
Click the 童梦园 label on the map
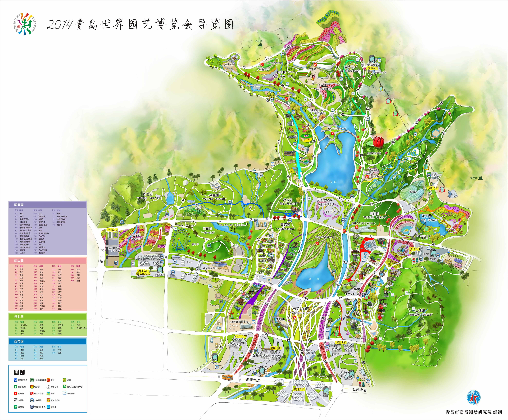coord(349,67)
